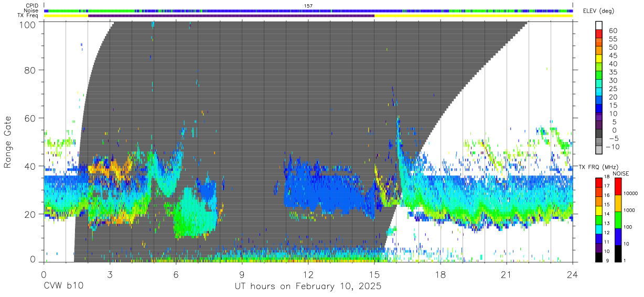Screen dimensions: 644x297
Task: Click the Range Gate tick label '100'
Action: coord(28,25)
